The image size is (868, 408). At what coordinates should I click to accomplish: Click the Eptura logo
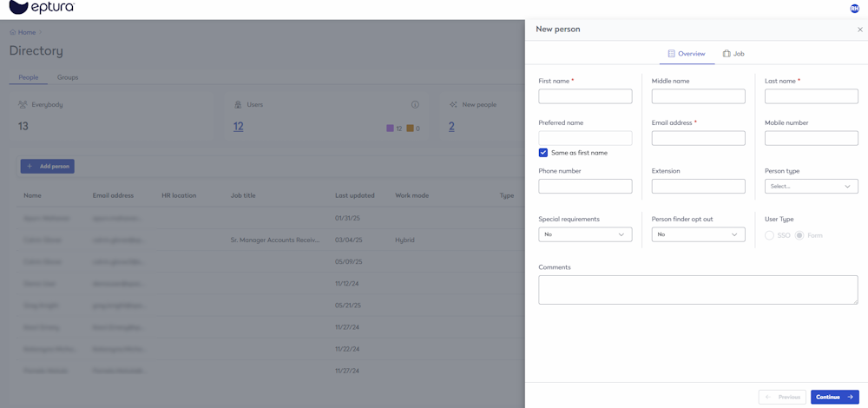[42, 7]
